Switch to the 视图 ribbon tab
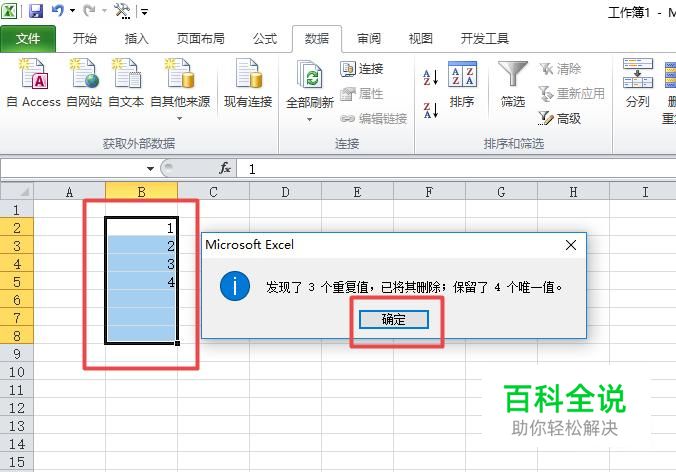The height and width of the screenshot is (472, 676). click(x=421, y=39)
